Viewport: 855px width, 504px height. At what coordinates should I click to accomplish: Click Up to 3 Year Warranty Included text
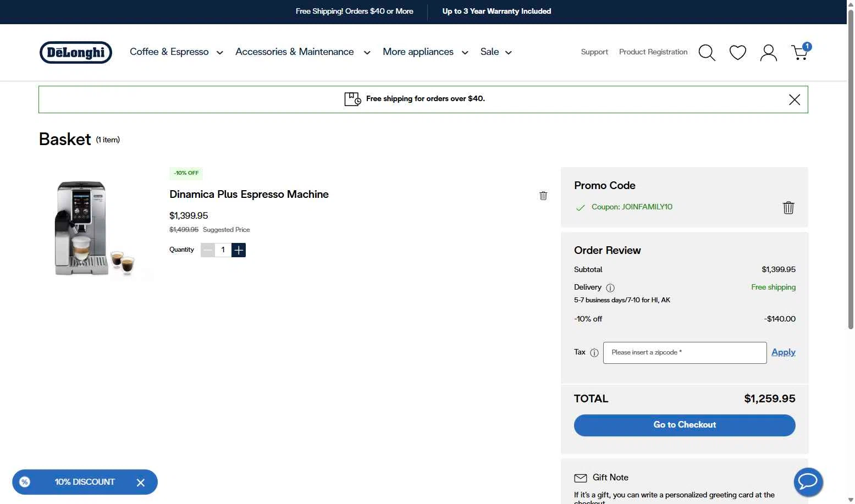coord(497,12)
